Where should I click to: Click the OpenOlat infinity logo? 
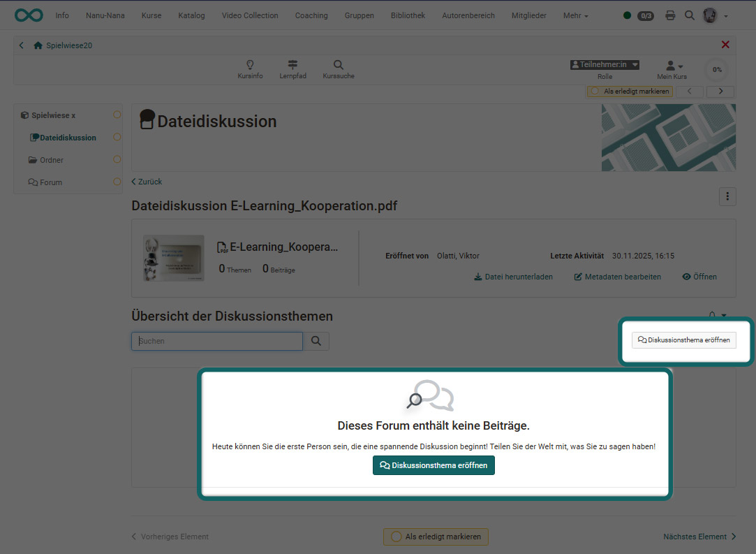29,15
